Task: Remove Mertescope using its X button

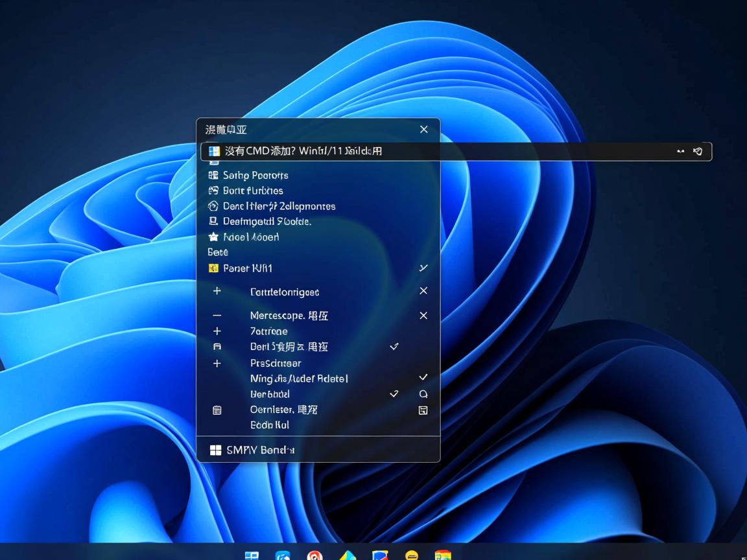Action: point(423,316)
